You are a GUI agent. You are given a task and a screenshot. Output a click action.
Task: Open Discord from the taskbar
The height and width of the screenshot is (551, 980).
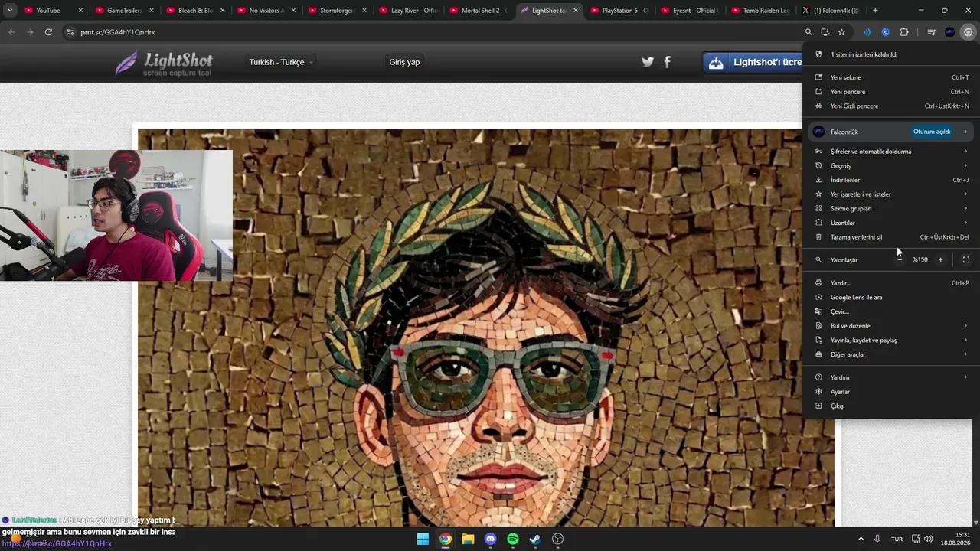point(491,539)
